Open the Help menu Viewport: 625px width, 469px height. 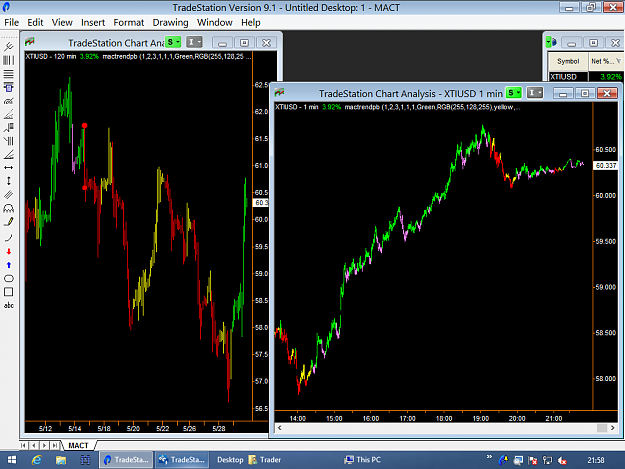click(250, 22)
